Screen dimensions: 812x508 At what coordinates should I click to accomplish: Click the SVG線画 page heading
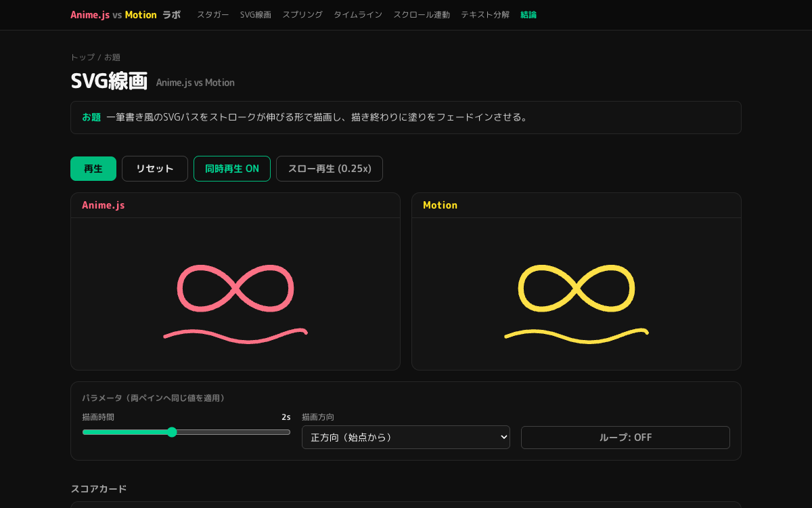coord(109,81)
